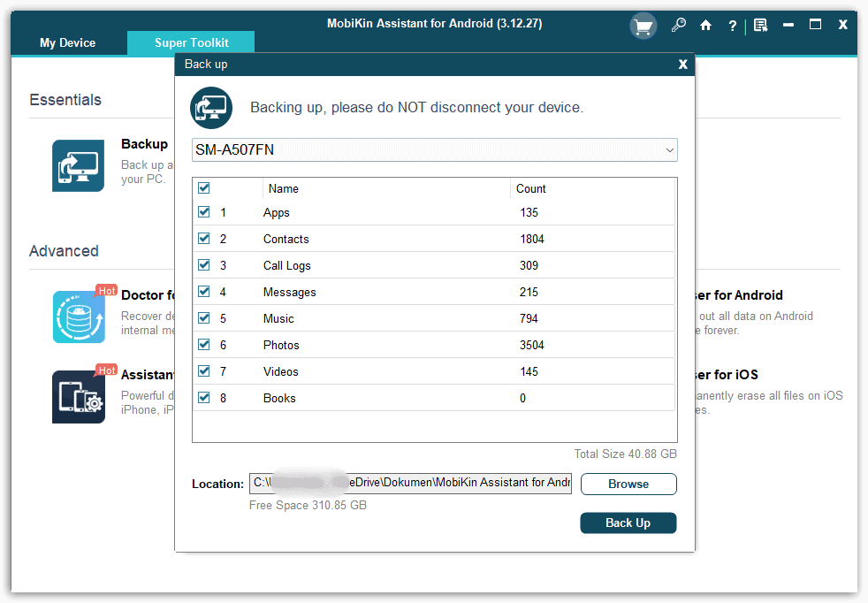Click the Backup feature icon under Essentials

[x=78, y=165]
